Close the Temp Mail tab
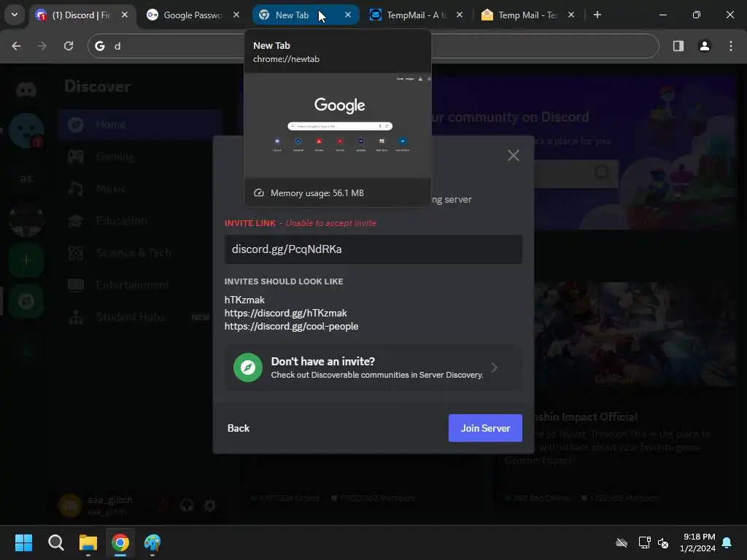747x560 pixels. [x=570, y=15]
